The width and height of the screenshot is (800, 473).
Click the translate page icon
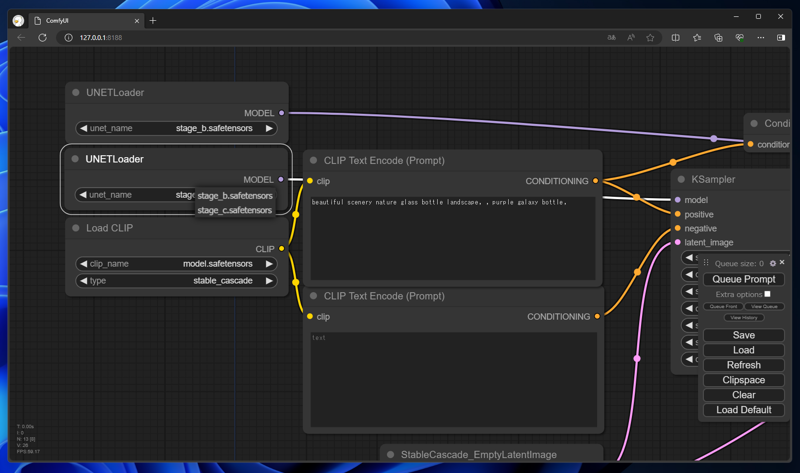point(611,38)
